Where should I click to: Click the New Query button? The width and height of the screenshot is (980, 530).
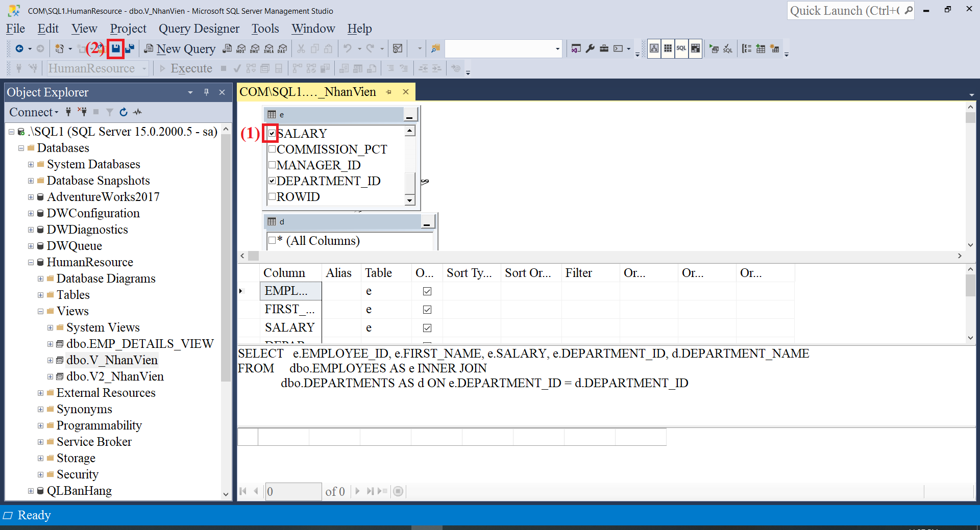pyautogui.click(x=180, y=49)
